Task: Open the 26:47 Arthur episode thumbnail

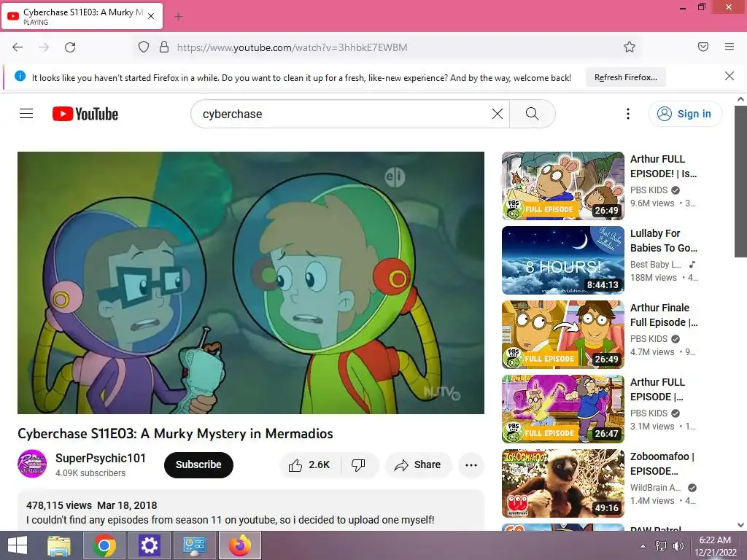Action: (x=562, y=408)
